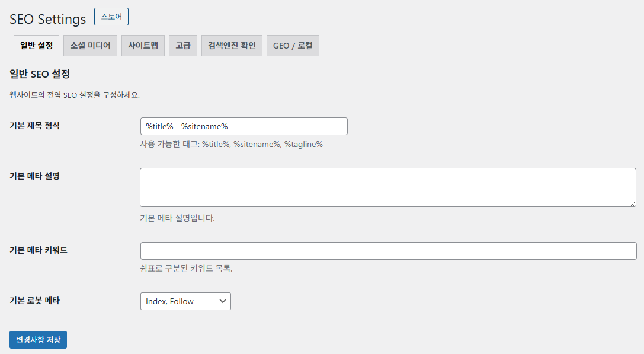Open the 검색엔진 확인 tab
Viewport: 644px width, 354px height.
pos(232,46)
